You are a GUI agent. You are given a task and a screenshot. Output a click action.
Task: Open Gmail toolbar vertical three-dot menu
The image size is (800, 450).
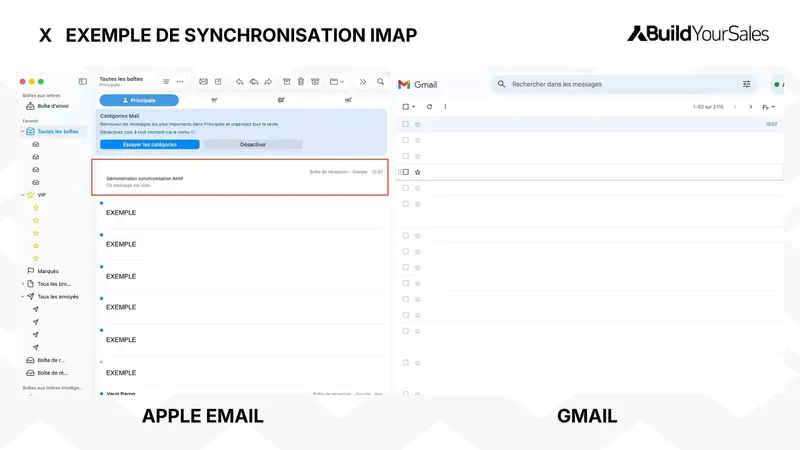coord(445,107)
